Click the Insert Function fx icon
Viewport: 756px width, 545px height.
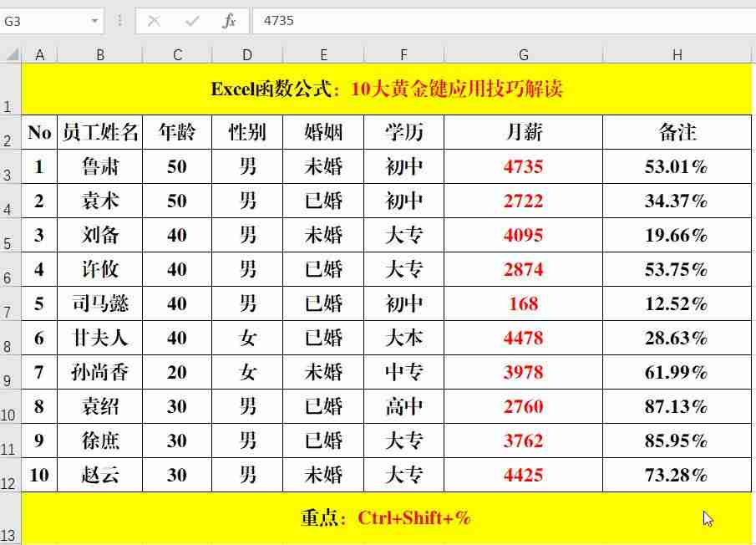229,21
